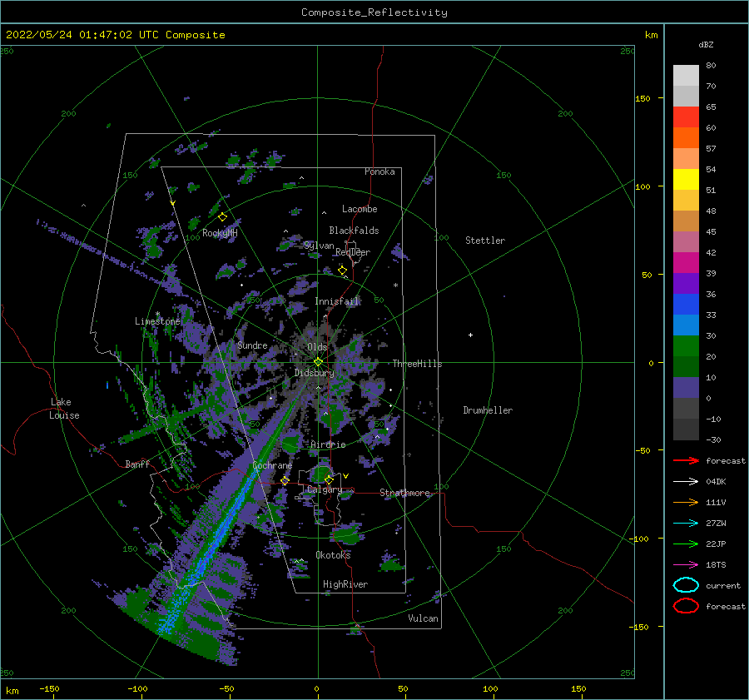Click the Olds label near radar center
Viewport: 749px width, 700px height.
(317, 347)
